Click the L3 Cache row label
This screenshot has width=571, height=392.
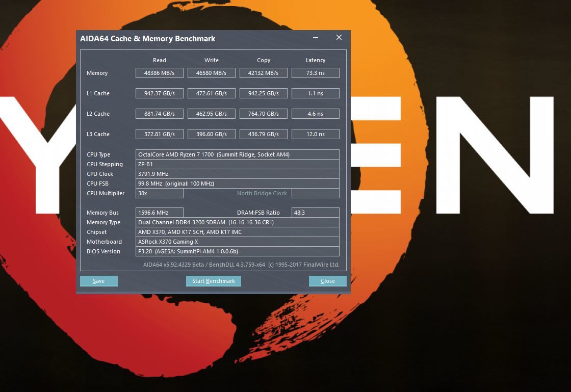click(x=98, y=134)
